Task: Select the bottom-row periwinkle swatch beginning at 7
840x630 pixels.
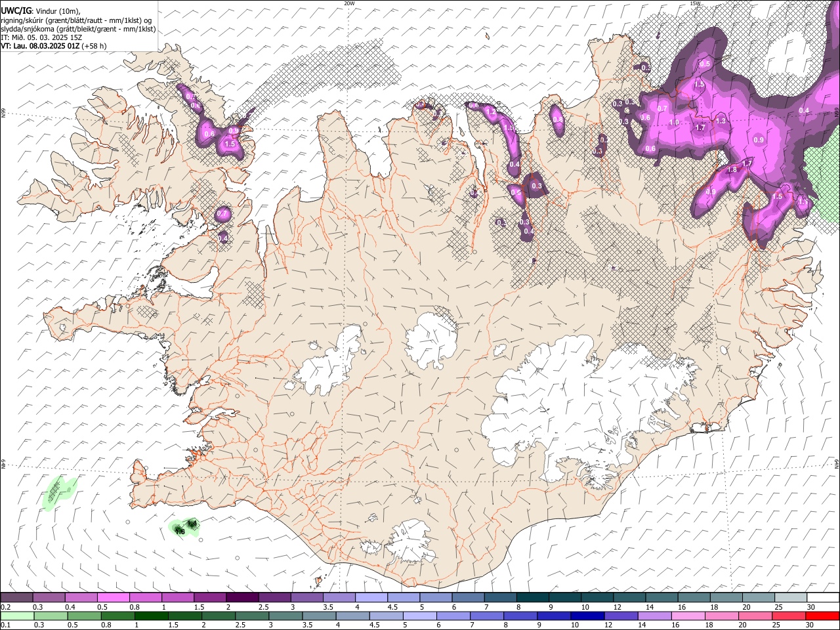Action: click(486, 616)
